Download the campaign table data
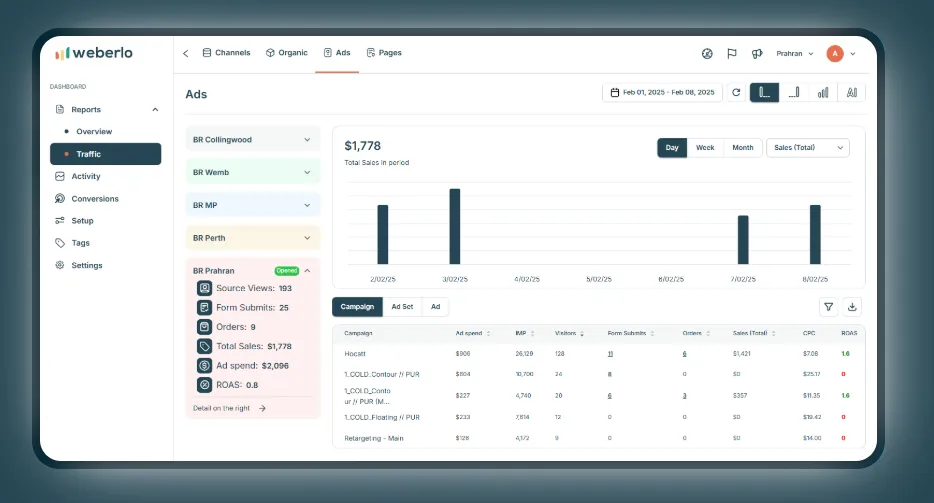This screenshot has height=503, width=934. [x=852, y=307]
